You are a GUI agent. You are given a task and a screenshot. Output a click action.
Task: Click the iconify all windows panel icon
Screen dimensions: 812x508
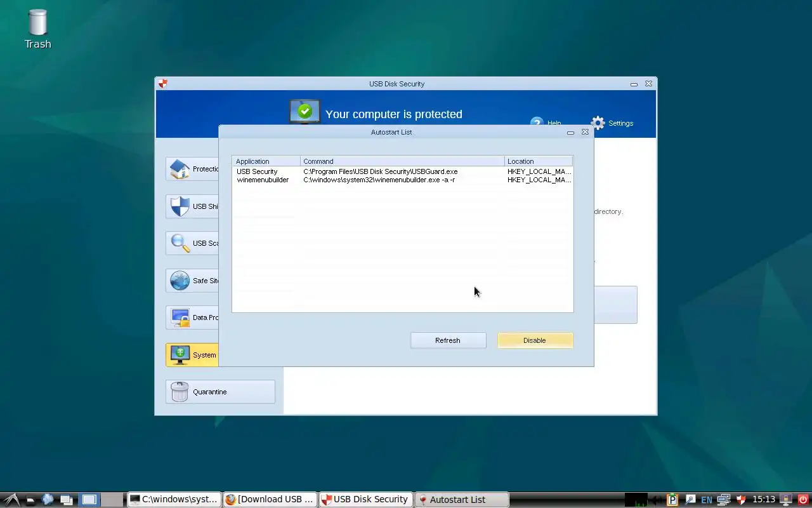(66, 500)
